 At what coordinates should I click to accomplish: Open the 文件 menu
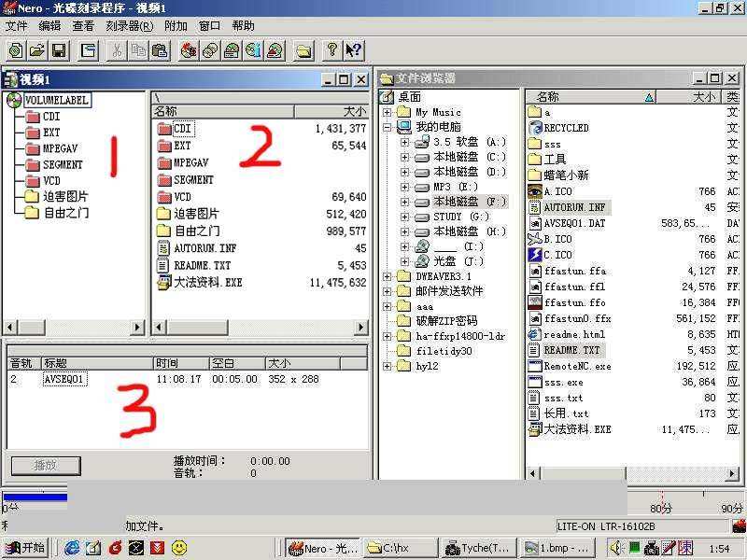coord(16,26)
